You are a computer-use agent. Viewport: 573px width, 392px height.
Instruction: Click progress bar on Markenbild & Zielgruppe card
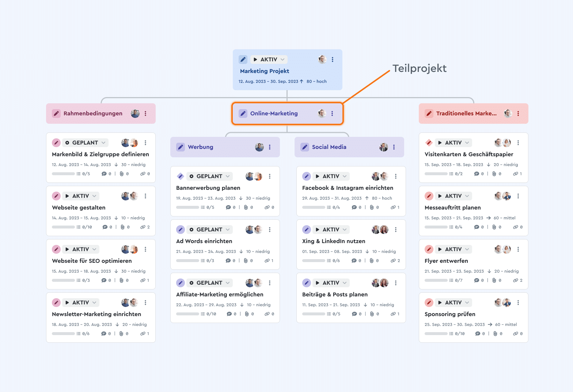tap(63, 174)
